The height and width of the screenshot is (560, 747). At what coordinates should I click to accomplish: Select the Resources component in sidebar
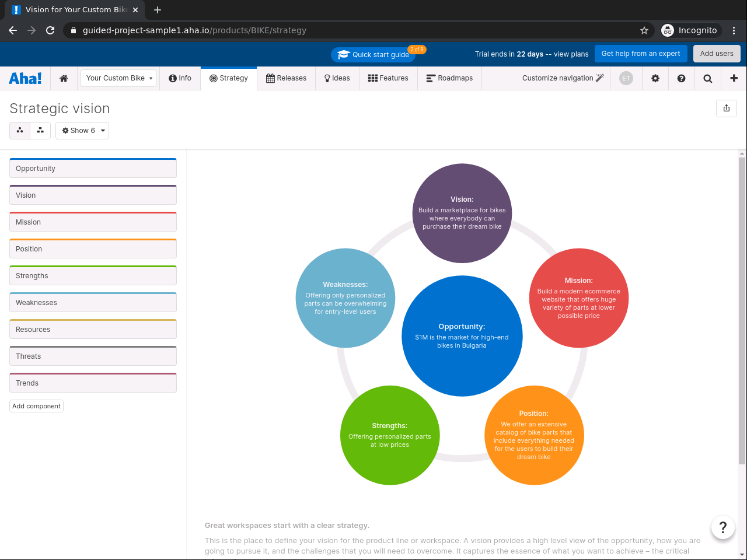93,329
